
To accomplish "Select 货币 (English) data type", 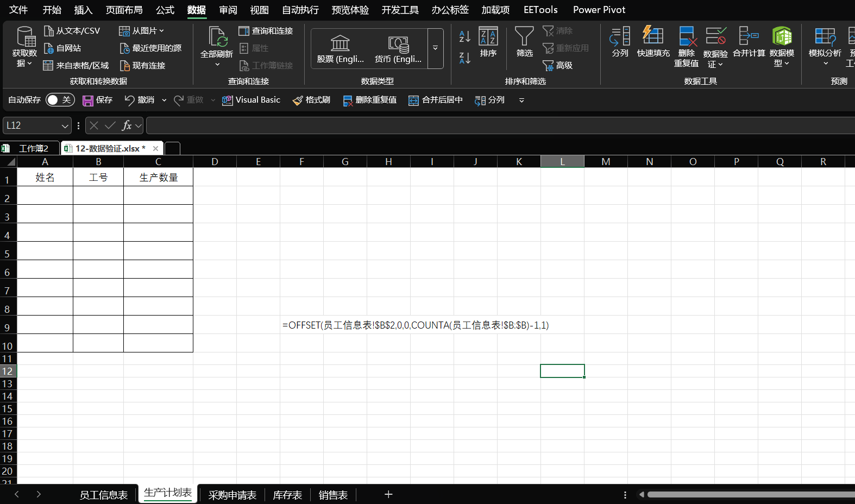I will pos(398,49).
